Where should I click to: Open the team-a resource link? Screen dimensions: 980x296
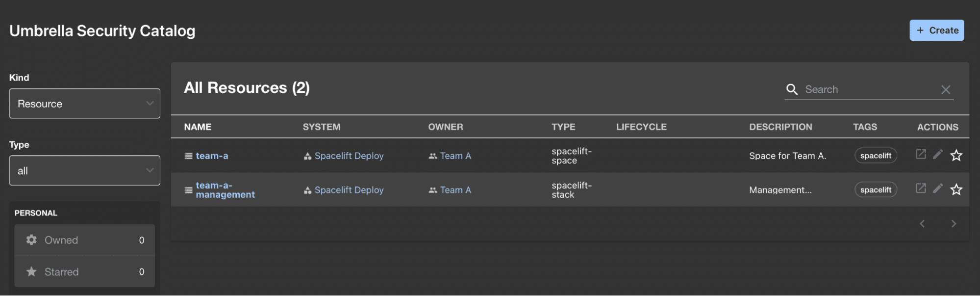212,156
